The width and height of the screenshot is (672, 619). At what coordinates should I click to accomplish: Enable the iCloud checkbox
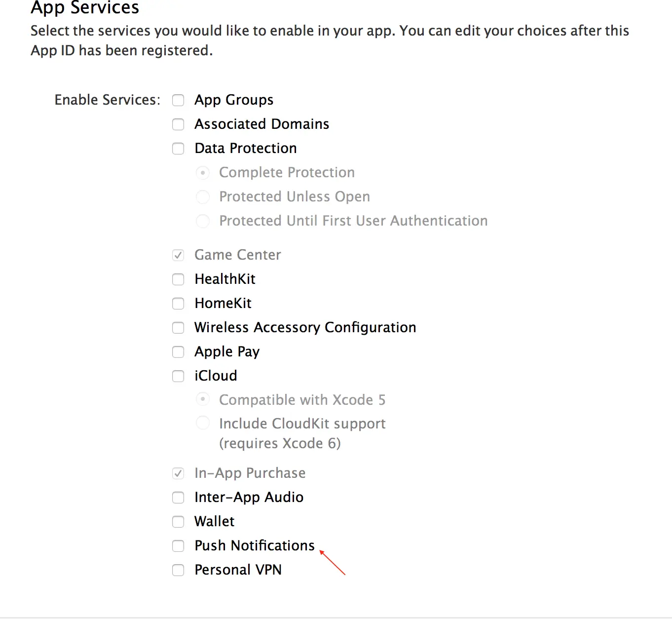pos(178,376)
